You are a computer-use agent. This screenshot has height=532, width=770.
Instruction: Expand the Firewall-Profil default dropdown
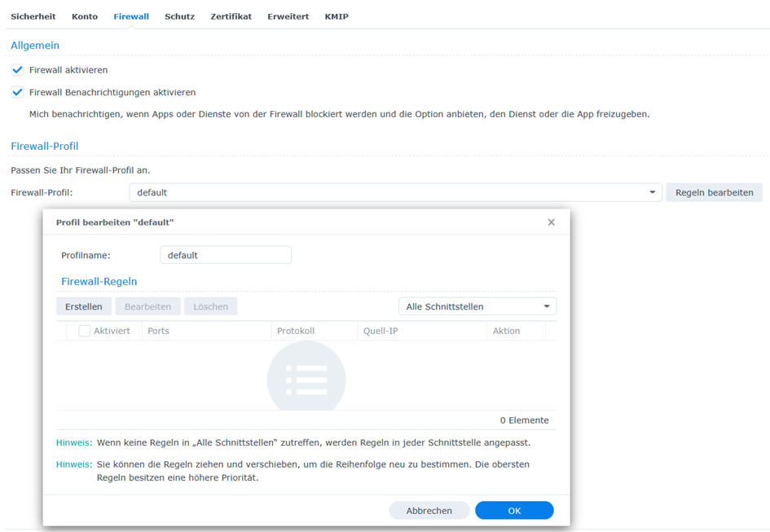[395, 192]
